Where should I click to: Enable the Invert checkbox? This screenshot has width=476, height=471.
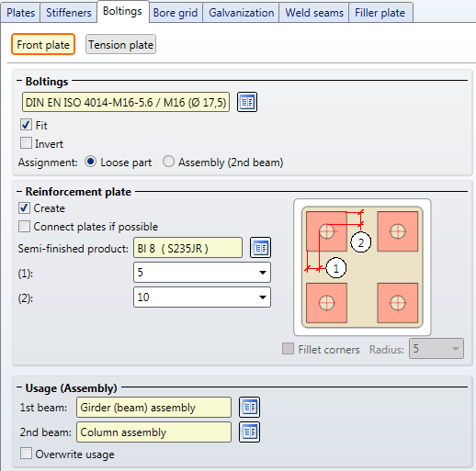click(26, 143)
